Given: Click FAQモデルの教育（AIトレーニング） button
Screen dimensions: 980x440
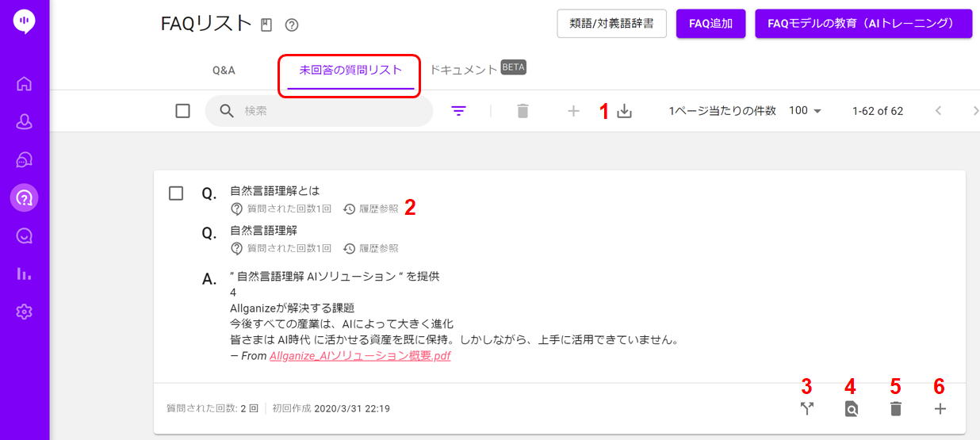Looking at the screenshot, I should [863, 24].
